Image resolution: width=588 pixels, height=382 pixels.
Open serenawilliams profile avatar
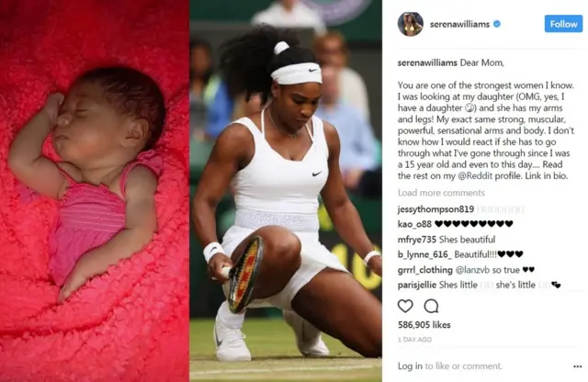(411, 24)
